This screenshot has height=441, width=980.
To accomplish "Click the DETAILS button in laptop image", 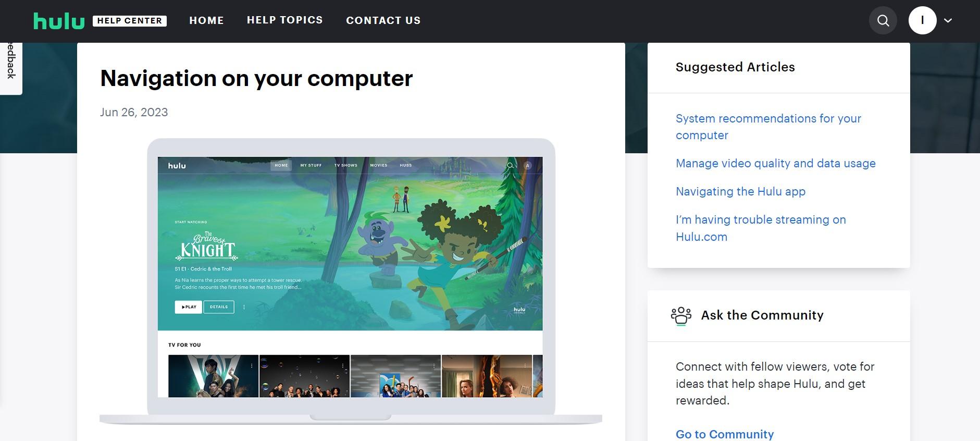I will 219,307.
